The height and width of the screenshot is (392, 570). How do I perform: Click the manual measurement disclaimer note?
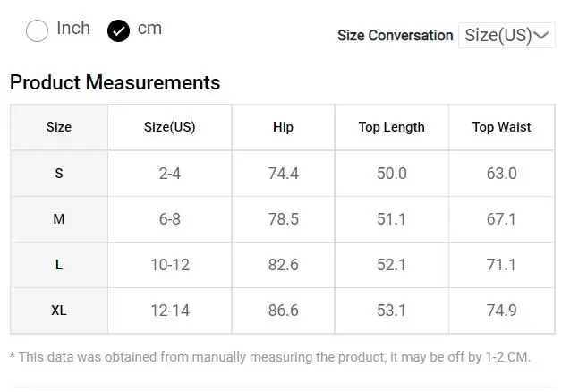click(269, 357)
